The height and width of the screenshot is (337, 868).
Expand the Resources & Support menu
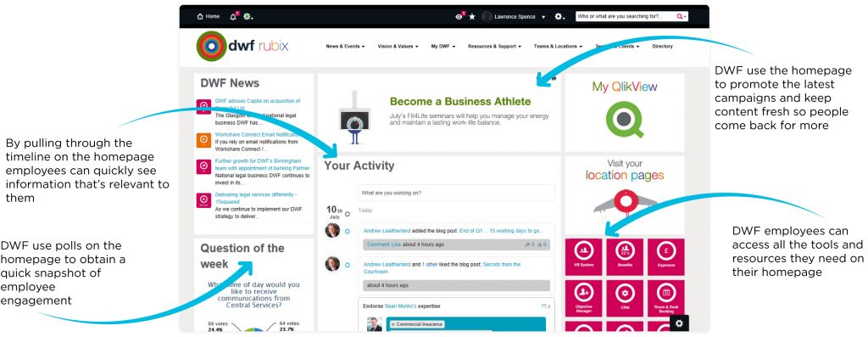(494, 47)
